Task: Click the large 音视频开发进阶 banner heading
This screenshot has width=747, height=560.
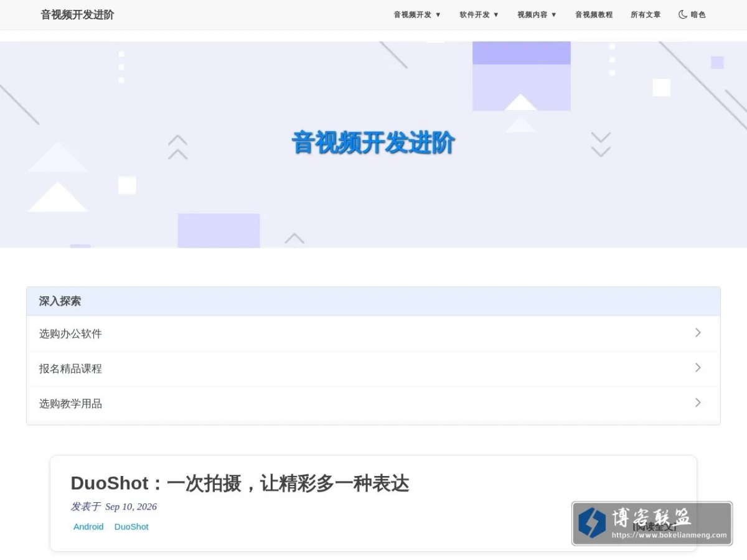Action: 374,143
